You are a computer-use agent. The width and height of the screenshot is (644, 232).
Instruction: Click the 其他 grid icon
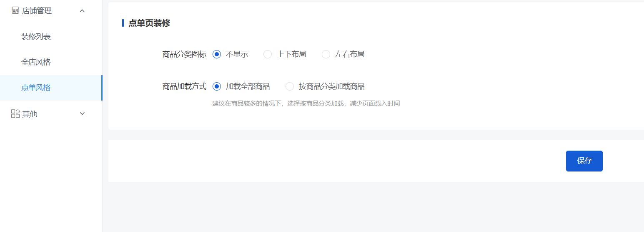click(x=15, y=113)
